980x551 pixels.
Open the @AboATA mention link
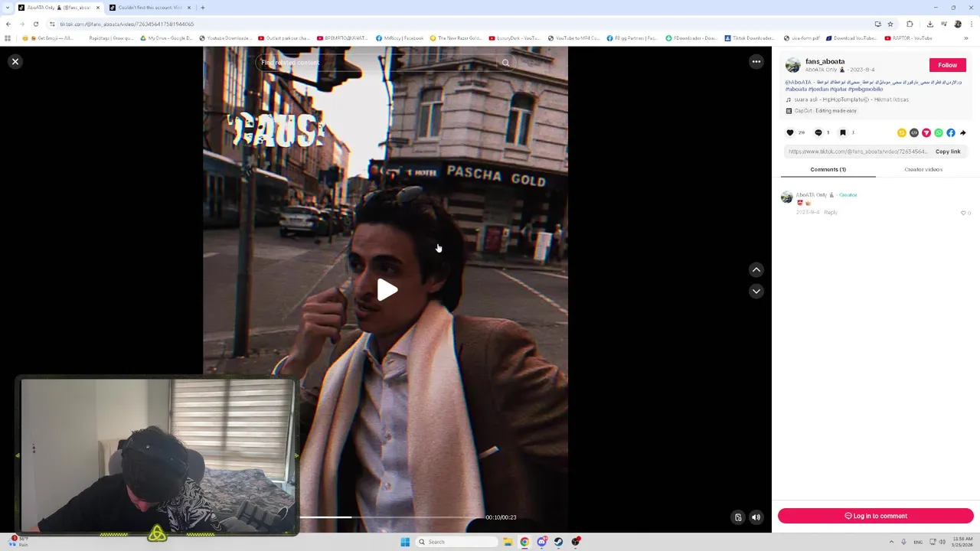[798, 82]
